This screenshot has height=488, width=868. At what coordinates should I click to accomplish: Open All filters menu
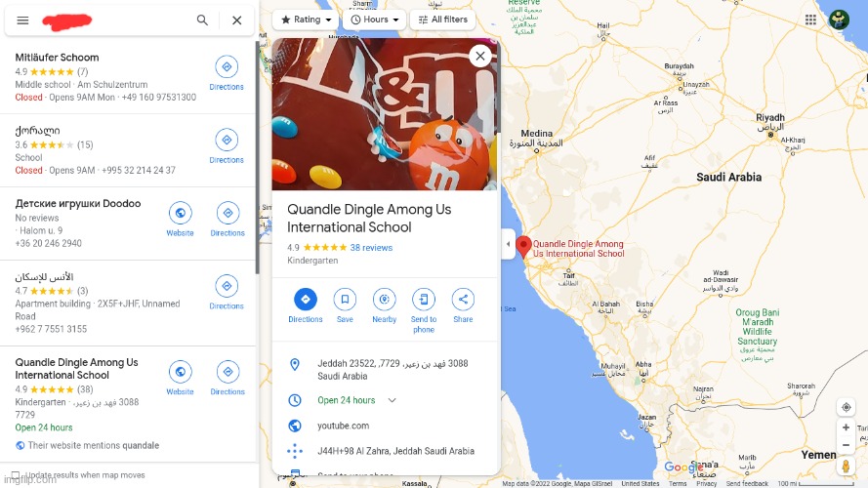point(443,20)
